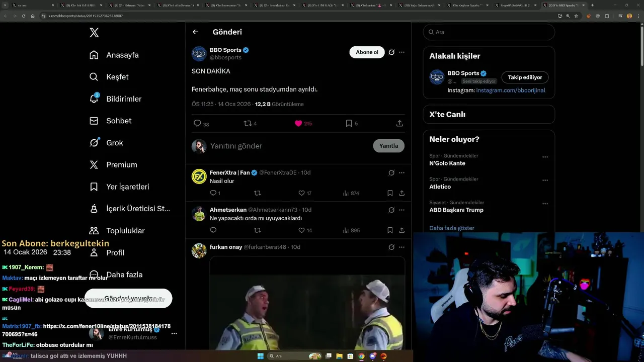The image size is (644, 362).
Task: Open instagram.com/bboorijinal link
Action: [x=511, y=90]
